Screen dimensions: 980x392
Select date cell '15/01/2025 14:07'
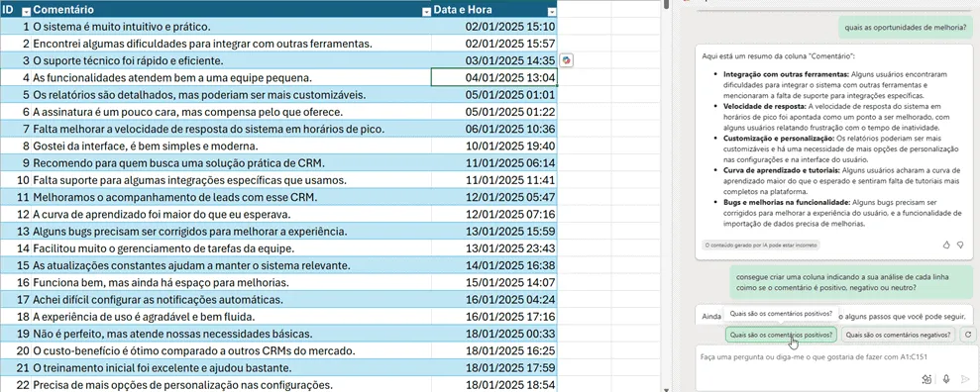pos(494,283)
